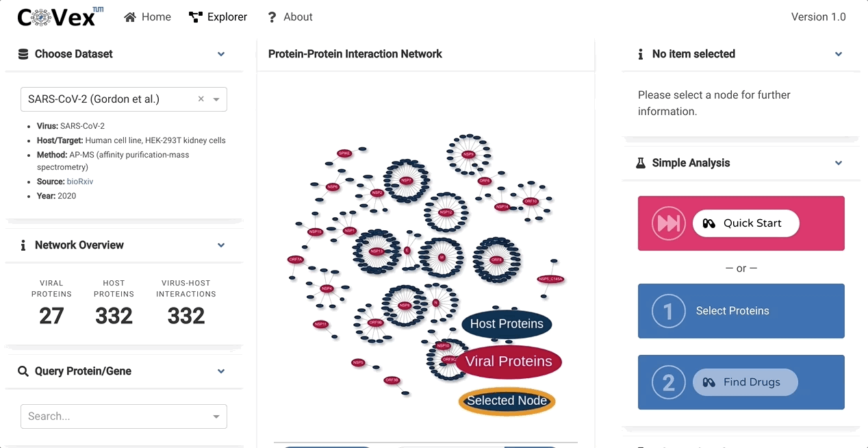868x448 pixels.
Task: Click the fast-forward Quick Start circle icon
Action: click(669, 223)
